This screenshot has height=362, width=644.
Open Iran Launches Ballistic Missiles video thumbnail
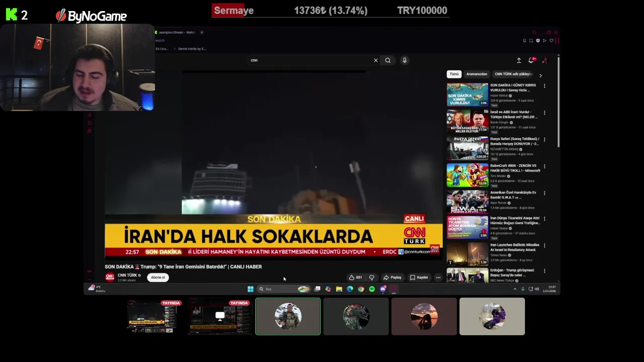(467, 254)
